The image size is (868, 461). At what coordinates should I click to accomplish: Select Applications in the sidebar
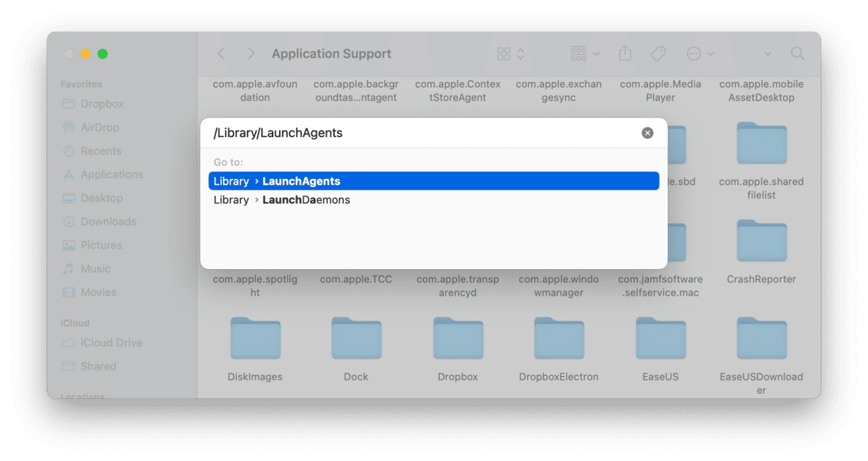click(108, 174)
